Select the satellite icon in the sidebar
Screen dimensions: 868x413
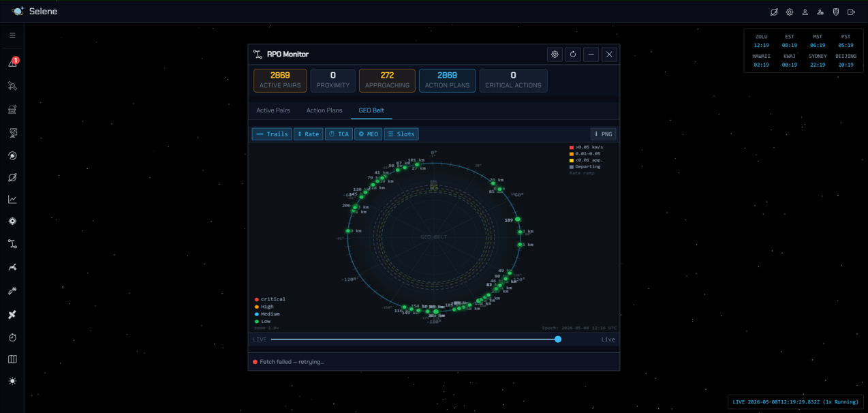[12, 86]
